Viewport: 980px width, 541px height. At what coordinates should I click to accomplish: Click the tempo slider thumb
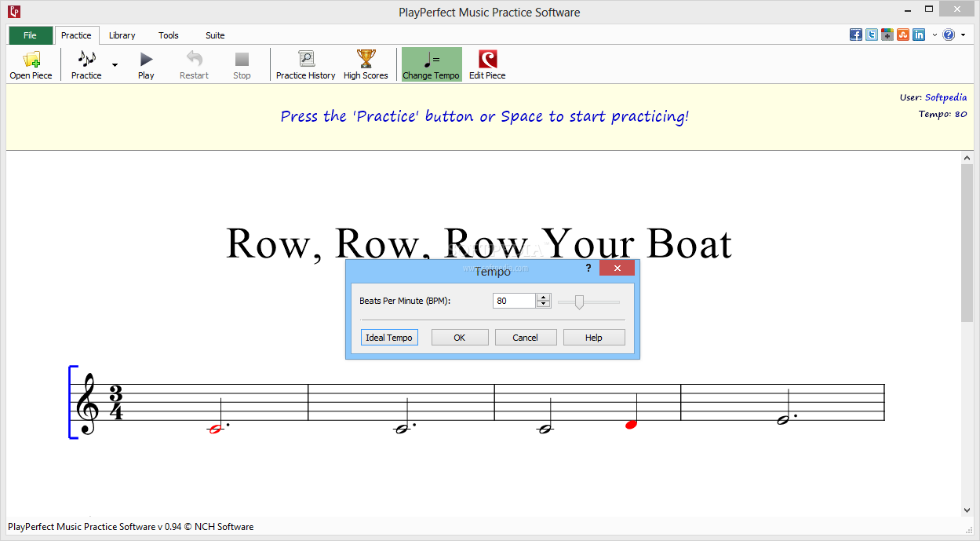point(579,302)
